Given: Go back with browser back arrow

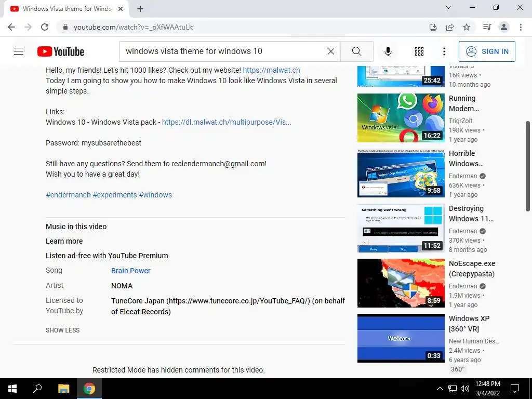Looking at the screenshot, I should coord(11,27).
